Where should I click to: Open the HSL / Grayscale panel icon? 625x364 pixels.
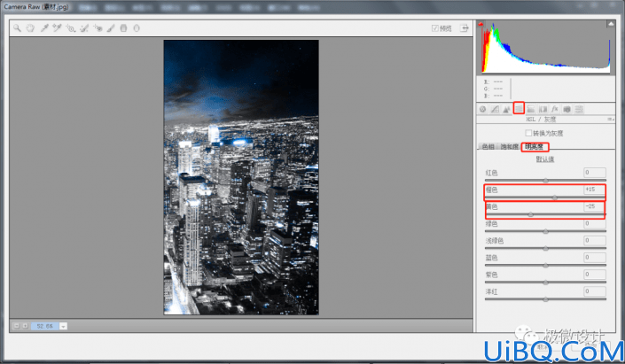pyautogui.click(x=519, y=108)
